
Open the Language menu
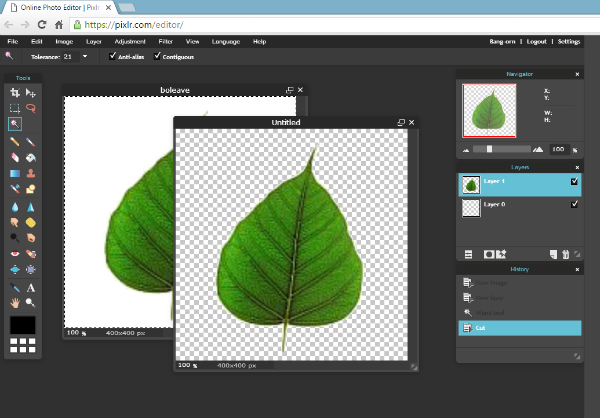[x=226, y=41]
